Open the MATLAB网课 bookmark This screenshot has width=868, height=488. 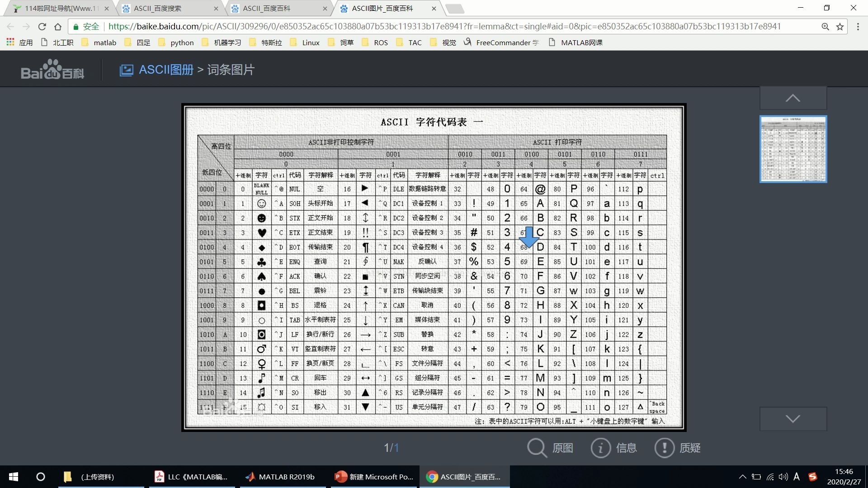(581, 42)
